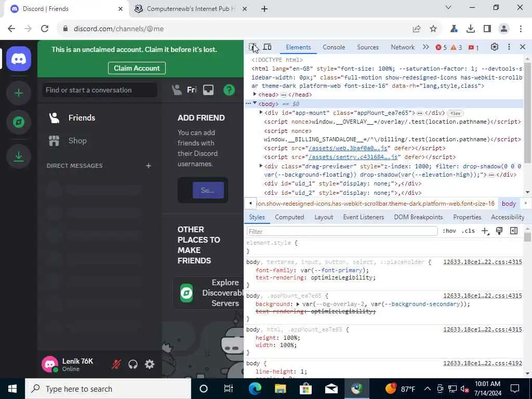Expand the drag-previewer div node
The height and width of the screenshot is (399, 532).
[261, 166]
